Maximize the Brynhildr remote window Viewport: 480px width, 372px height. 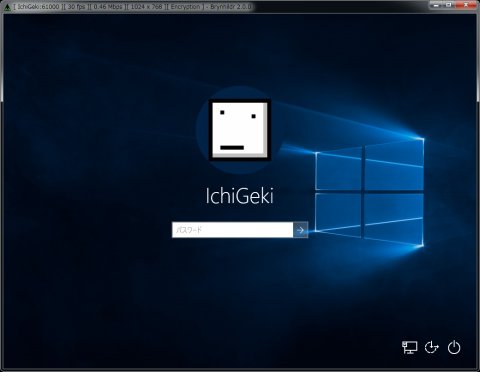449,5
